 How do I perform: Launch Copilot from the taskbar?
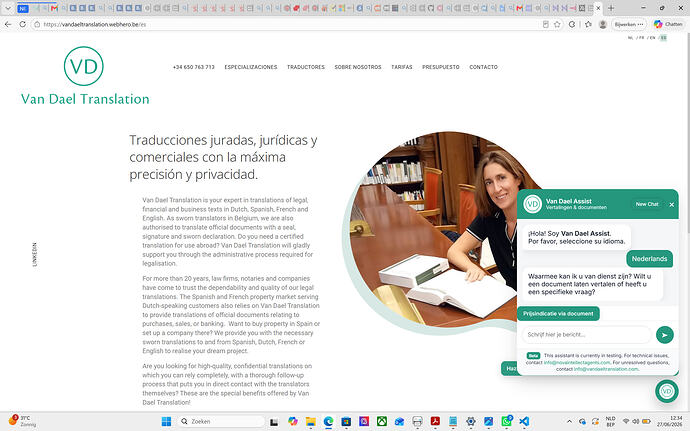[x=293, y=421]
